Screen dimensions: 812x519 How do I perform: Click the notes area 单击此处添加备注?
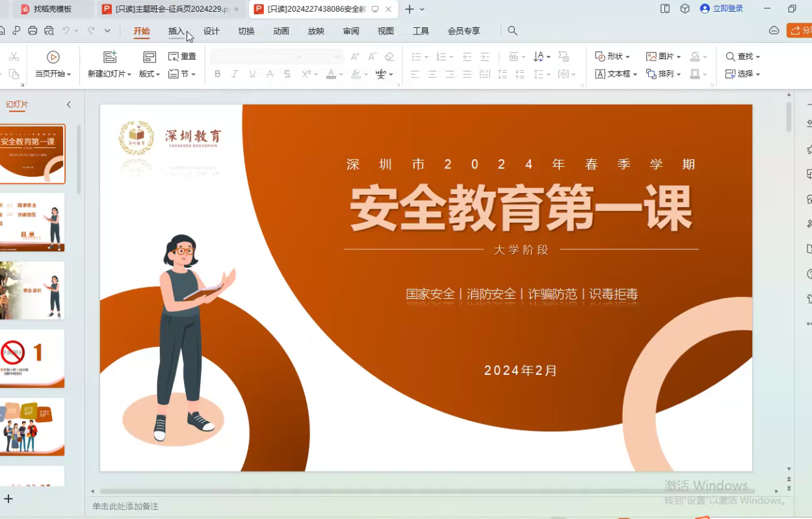(x=125, y=506)
